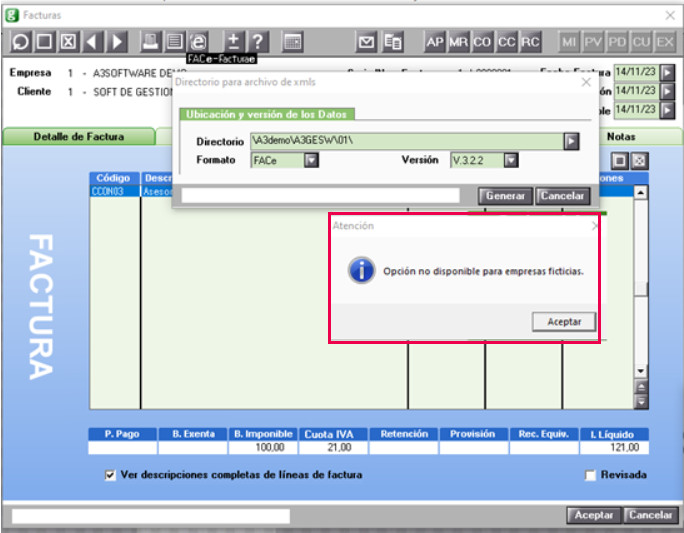Viewport: 684px width, 533px height.
Task: Open the third date field arrow button
Action: [x=667, y=110]
